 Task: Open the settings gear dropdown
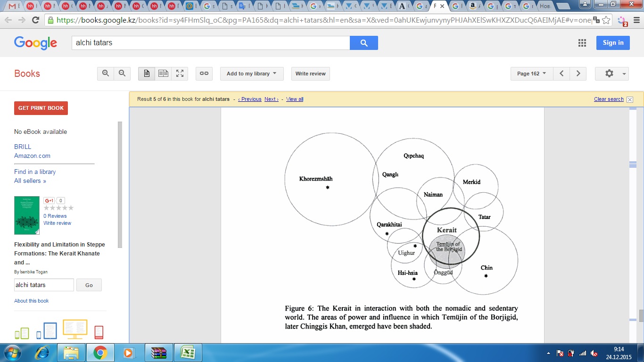point(611,74)
